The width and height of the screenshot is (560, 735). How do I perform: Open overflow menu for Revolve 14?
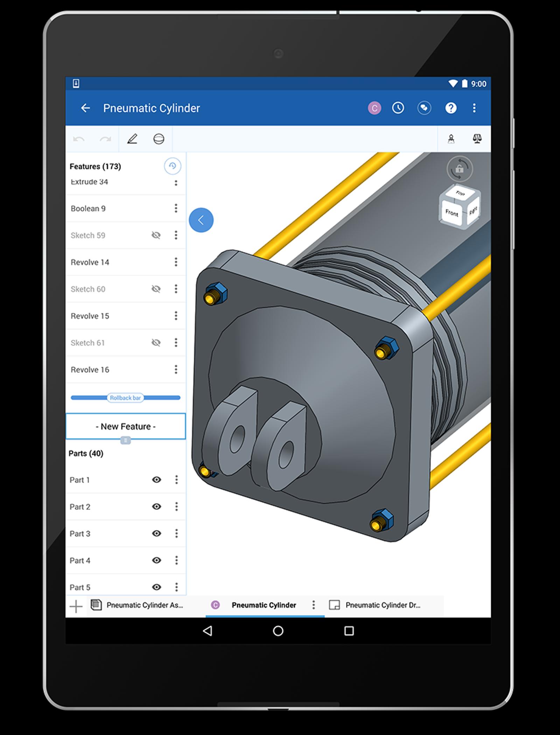(x=176, y=262)
